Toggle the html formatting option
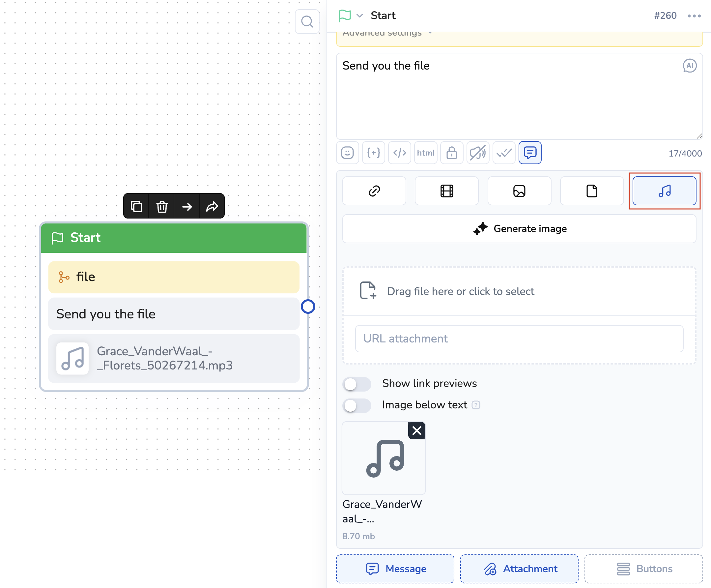 [426, 153]
